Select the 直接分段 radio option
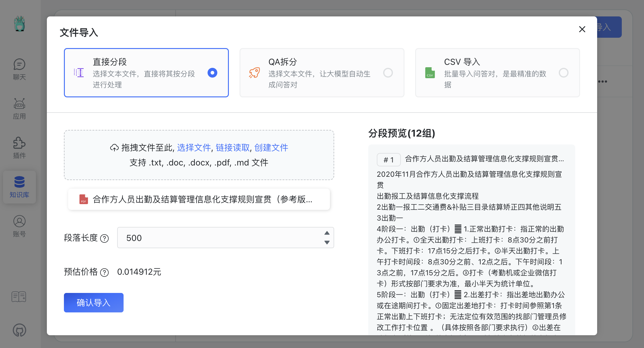Screen dimensions: 644x348 click(x=212, y=73)
